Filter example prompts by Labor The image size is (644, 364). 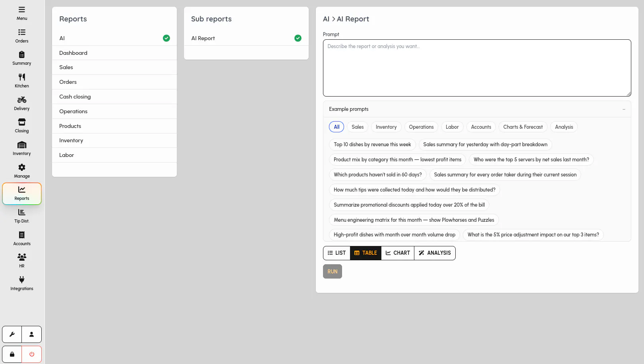click(452, 127)
